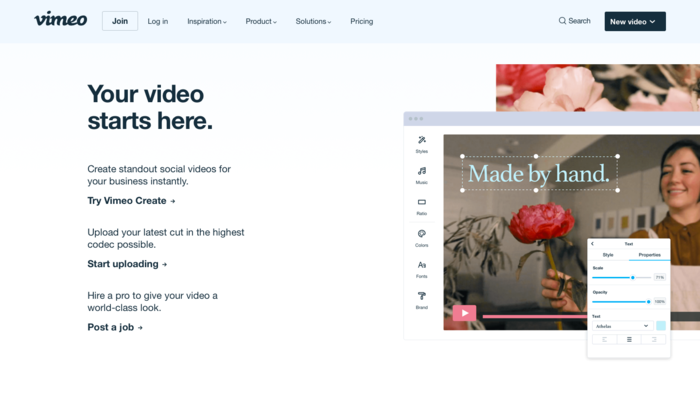The height and width of the screenshot is (400, 700).
Task: Go back using Text panel arrow
Action: coord(592,244)
